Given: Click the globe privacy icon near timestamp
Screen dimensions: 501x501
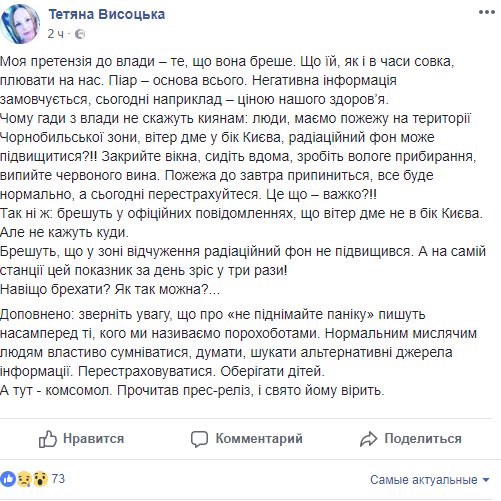Looking at the screenshot, I should [x=80, y=34].
